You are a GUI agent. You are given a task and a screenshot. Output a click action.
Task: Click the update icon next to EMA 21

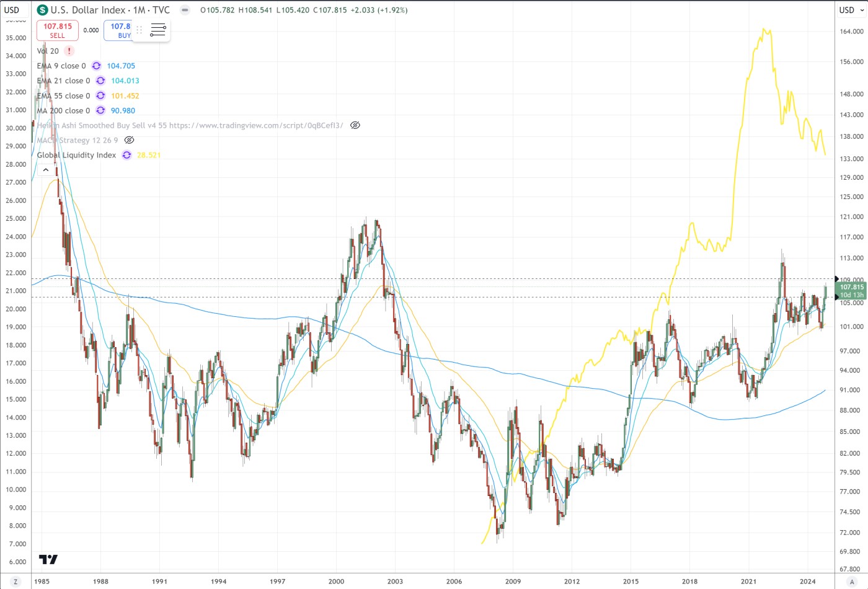(100, 81)
